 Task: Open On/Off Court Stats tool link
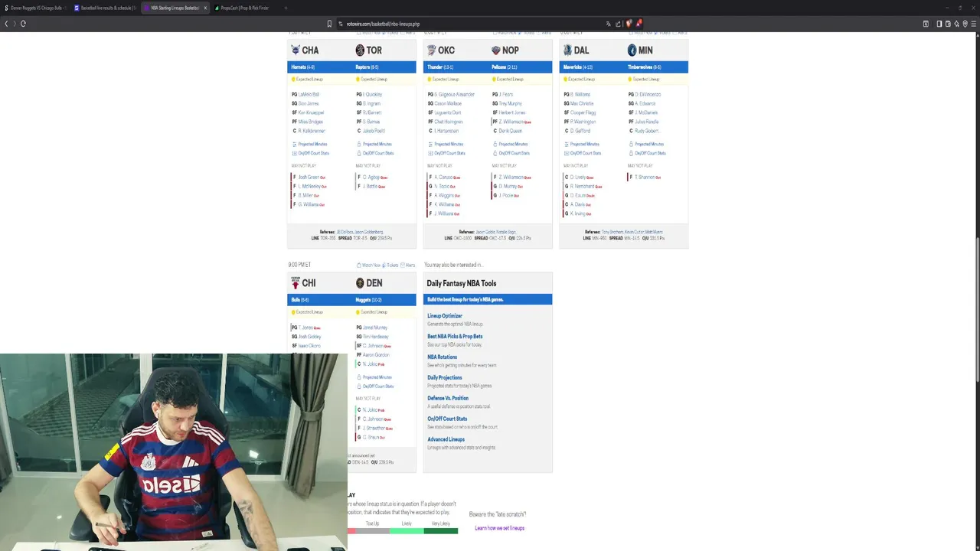click(447, 419)
